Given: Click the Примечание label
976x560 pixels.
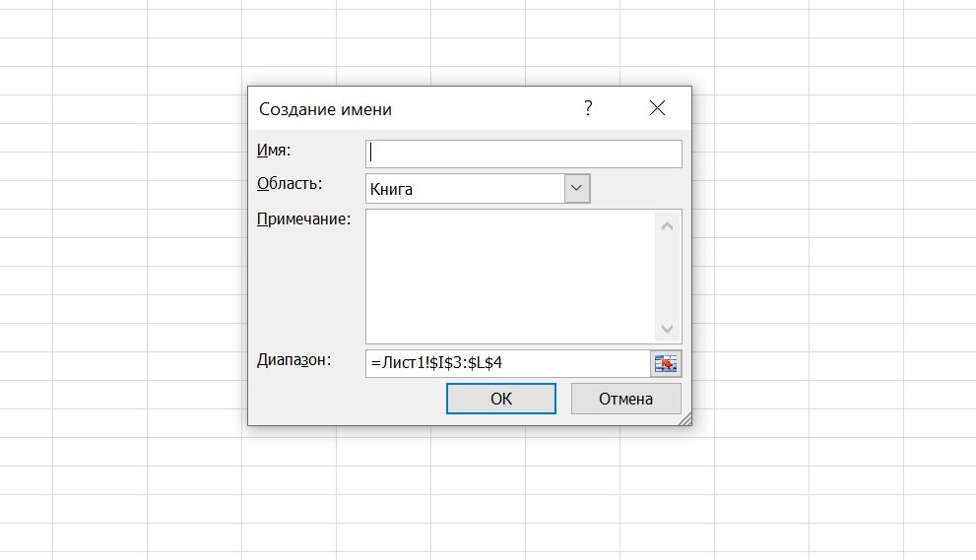Looking at the screenshot, I should [x=303, y=218].
